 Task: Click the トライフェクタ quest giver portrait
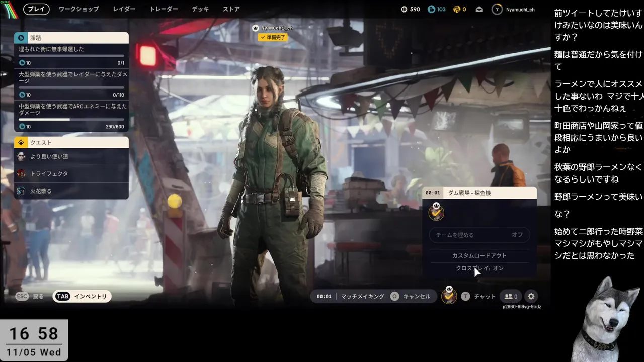pos(21,173)
